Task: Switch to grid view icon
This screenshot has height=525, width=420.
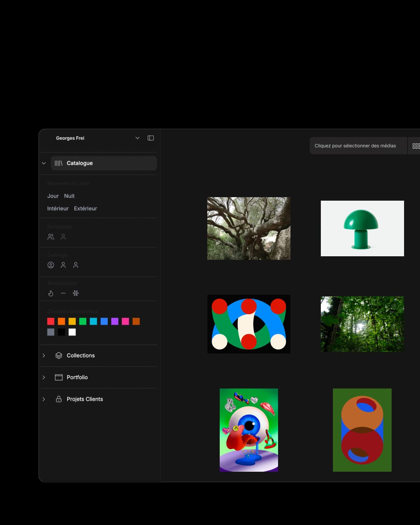Action: [x=415, y=146]
